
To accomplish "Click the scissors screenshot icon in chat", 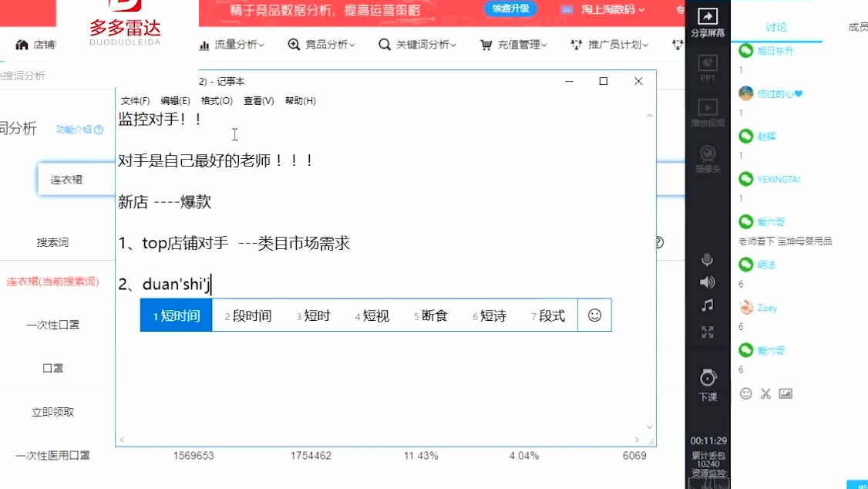I will coord(765,394).
